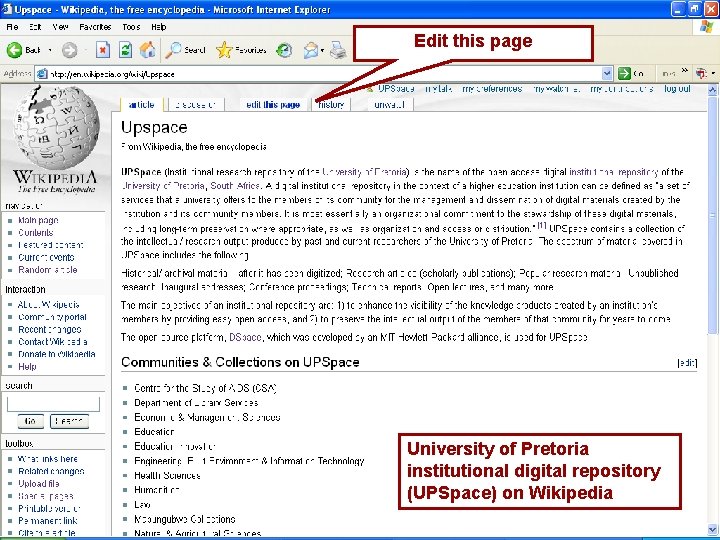Open Random article sidebar link
This screenshot has width=720, height=540.
click(x=48, y=270)
